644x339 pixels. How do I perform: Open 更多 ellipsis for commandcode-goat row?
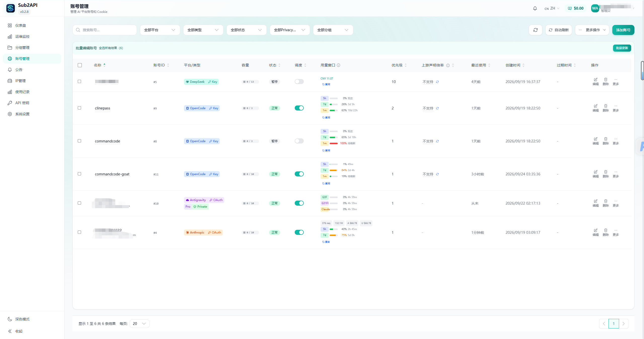coord(616,174)
